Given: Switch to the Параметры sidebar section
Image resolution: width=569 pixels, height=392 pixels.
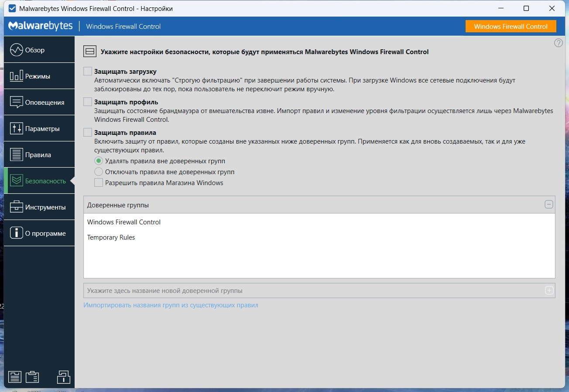Looking at the screenshot, I should [x=39, y=129].
